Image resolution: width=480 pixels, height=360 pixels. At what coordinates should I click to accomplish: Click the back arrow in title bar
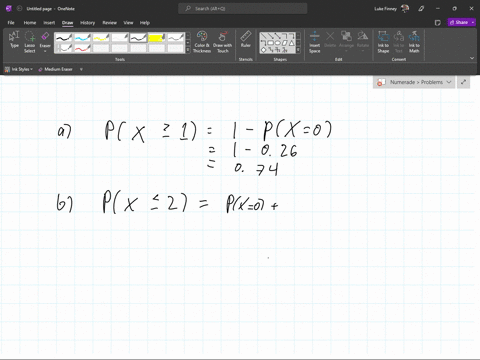(19, 9)
